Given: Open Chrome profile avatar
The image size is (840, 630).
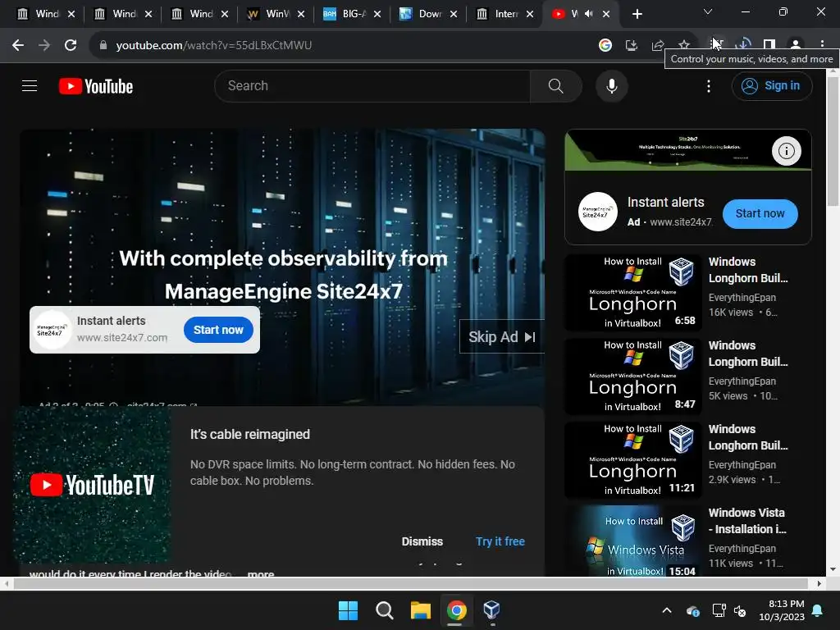Looking at the screenshot, I should point(796,44).
